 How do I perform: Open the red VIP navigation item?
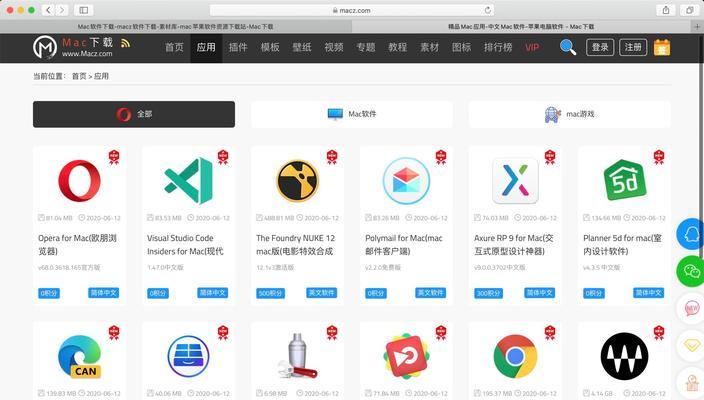tap(532, 47)
